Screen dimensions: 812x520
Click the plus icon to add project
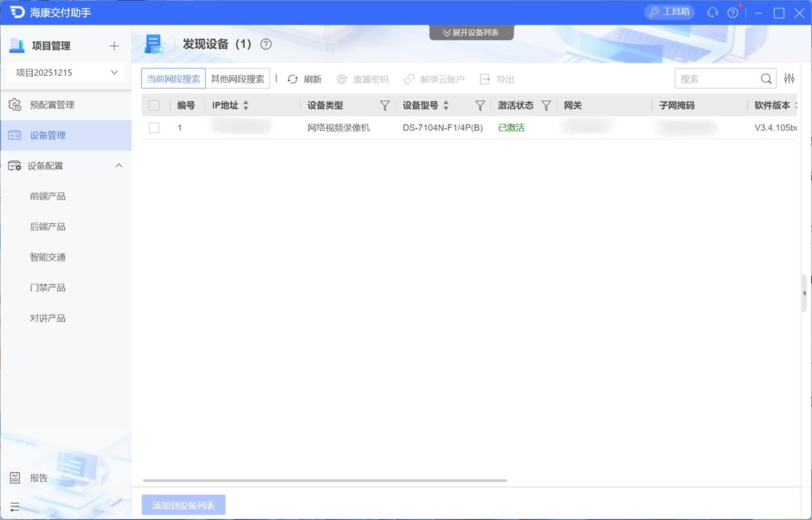tap(114, 46)
